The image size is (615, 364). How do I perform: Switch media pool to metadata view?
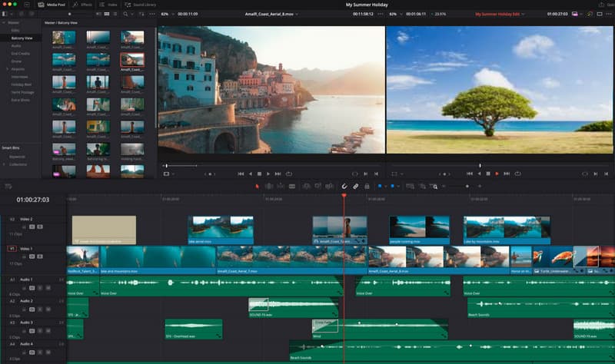point(98,14)
